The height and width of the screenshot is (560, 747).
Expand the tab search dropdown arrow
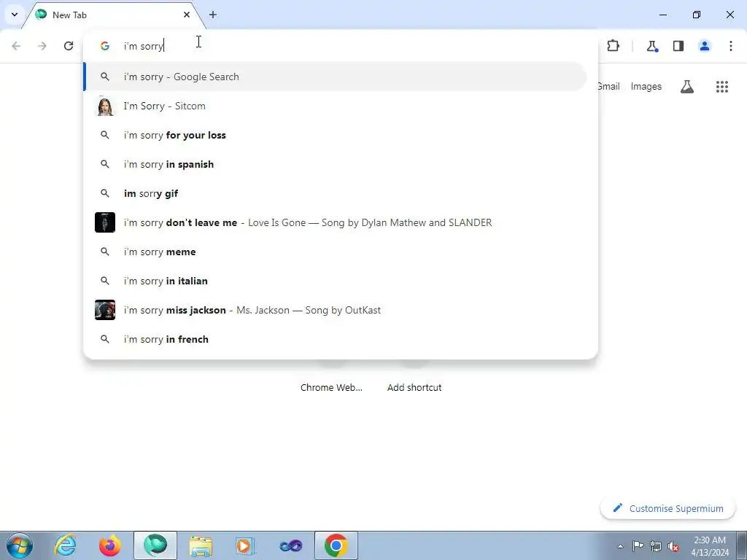click(x=15, y=15)
